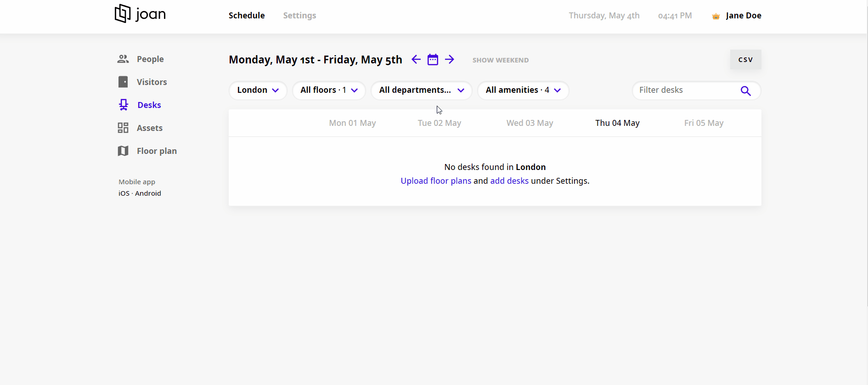Export schedule with CSV button

click(745, 60)
